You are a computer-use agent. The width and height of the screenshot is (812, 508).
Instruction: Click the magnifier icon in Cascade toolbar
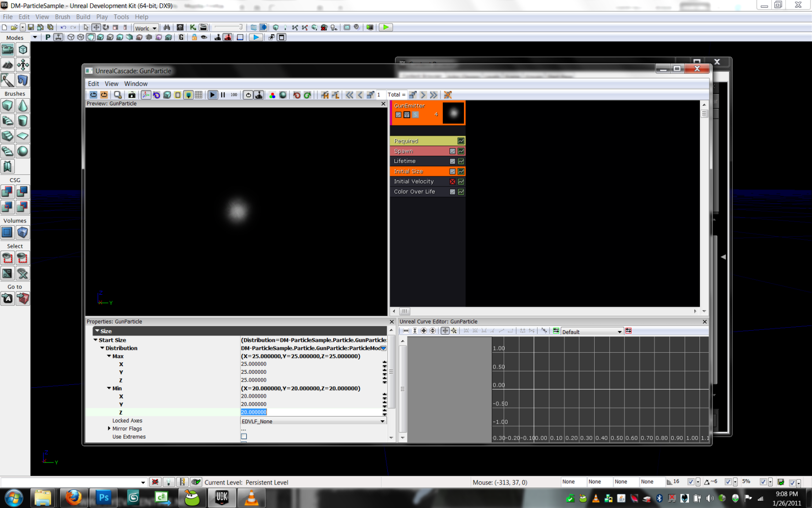click(x=118, y=95)
